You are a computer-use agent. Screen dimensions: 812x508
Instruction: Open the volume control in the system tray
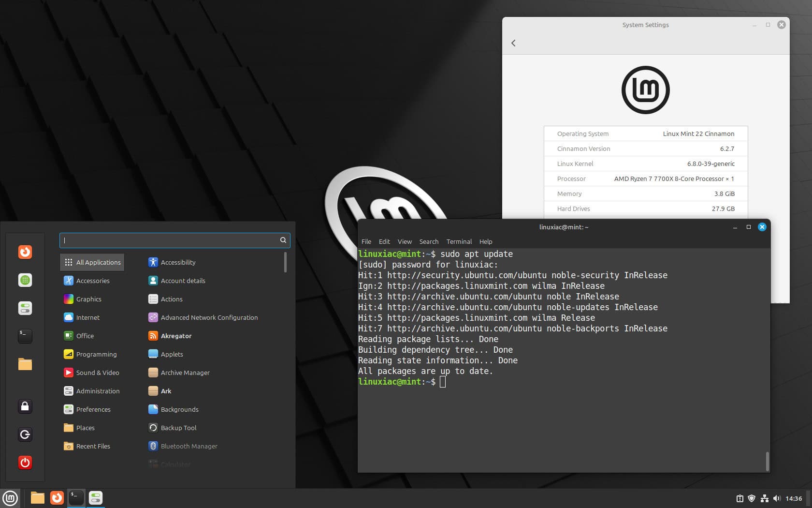tap(777, 498)
